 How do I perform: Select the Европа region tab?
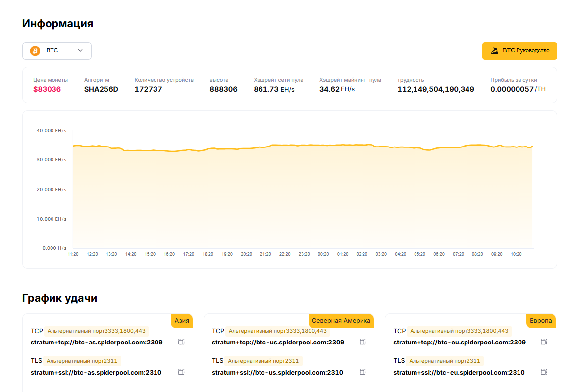coord(541,321)
